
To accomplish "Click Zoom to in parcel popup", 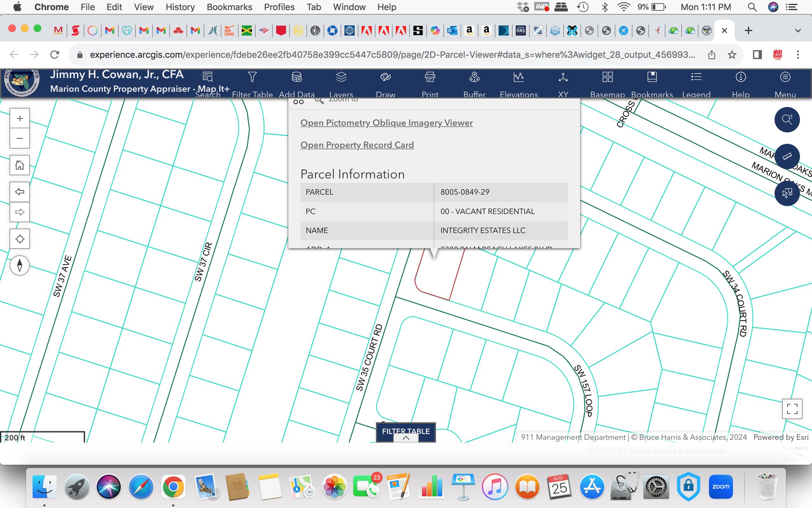I will tap(336, 100).
